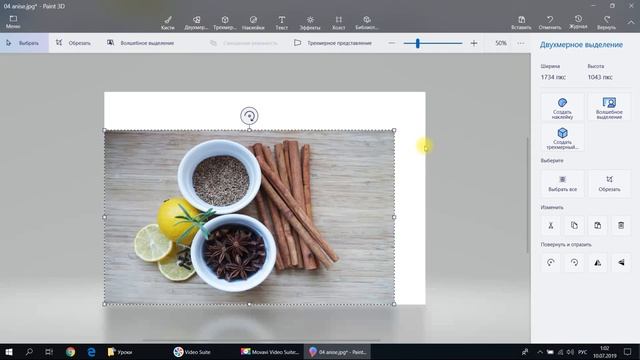Image resolution: width=640 pixels, height=360 pixels.
Task: Click the volume icon in system tray
Action: tap(570, 352)
